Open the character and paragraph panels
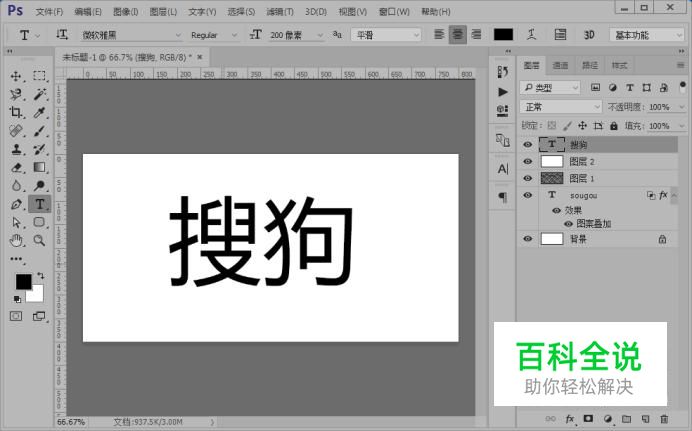692x431 pixels. (560, 34)
